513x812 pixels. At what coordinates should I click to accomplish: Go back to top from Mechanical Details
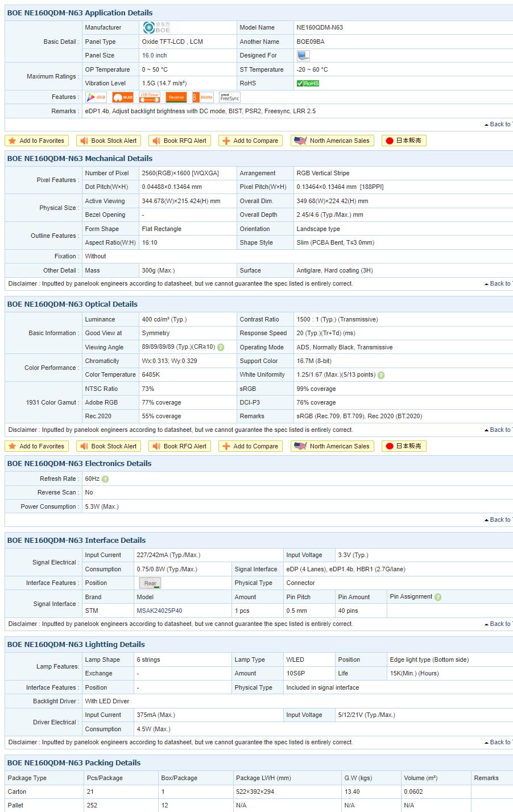pyautogui.click(x=499, y=284)
